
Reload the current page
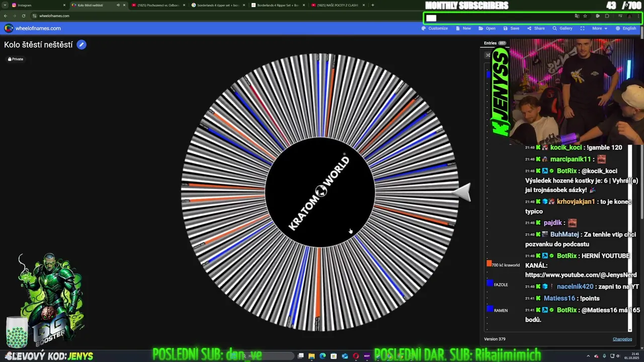[23, 16]
